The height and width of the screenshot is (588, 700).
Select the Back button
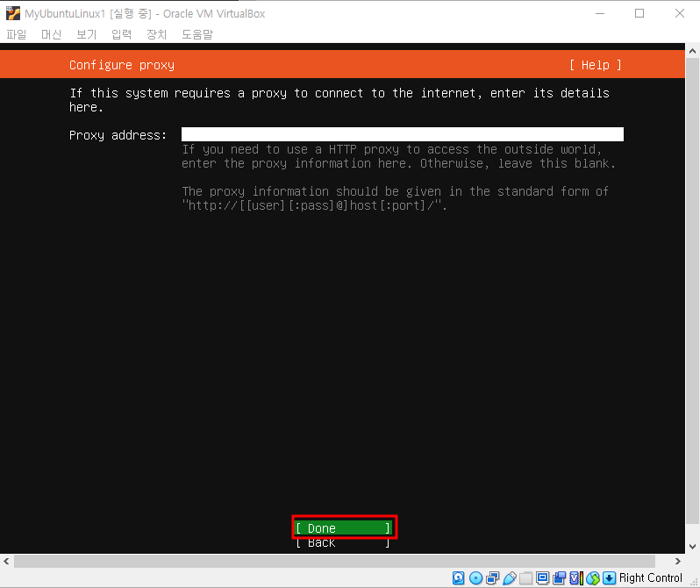click(343, 543)
